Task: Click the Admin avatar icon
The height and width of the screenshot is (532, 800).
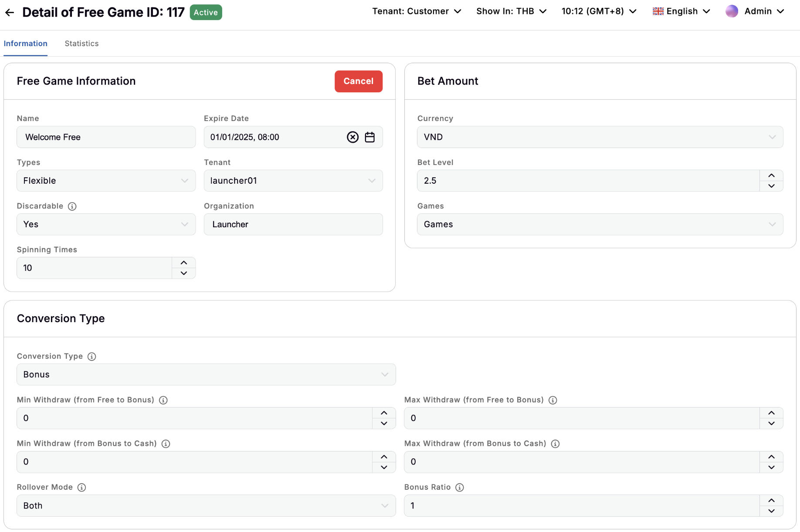Action: click(732, 11)
